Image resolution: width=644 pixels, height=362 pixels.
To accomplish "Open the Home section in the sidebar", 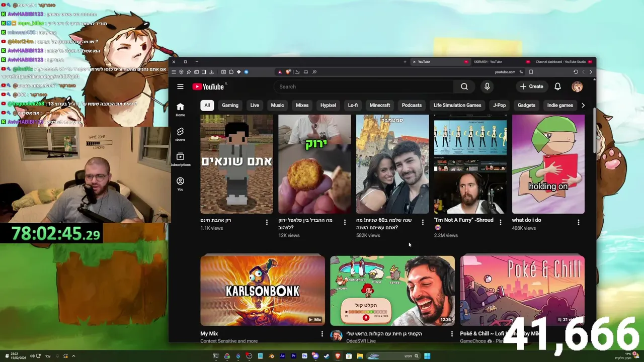I will pyautogui.click(x=180, y=110).
